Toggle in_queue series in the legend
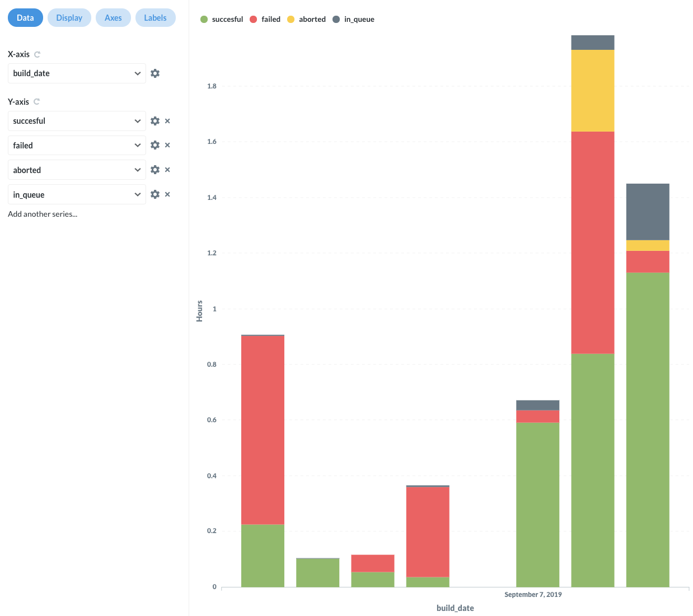Screen dimensions: 693x616 (x=353, y=19)
